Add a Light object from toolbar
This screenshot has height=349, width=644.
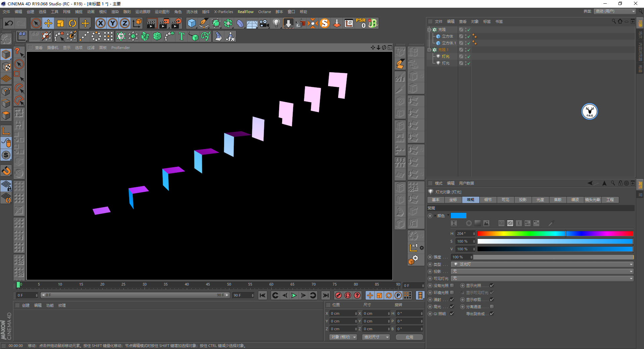click(276, 23)
